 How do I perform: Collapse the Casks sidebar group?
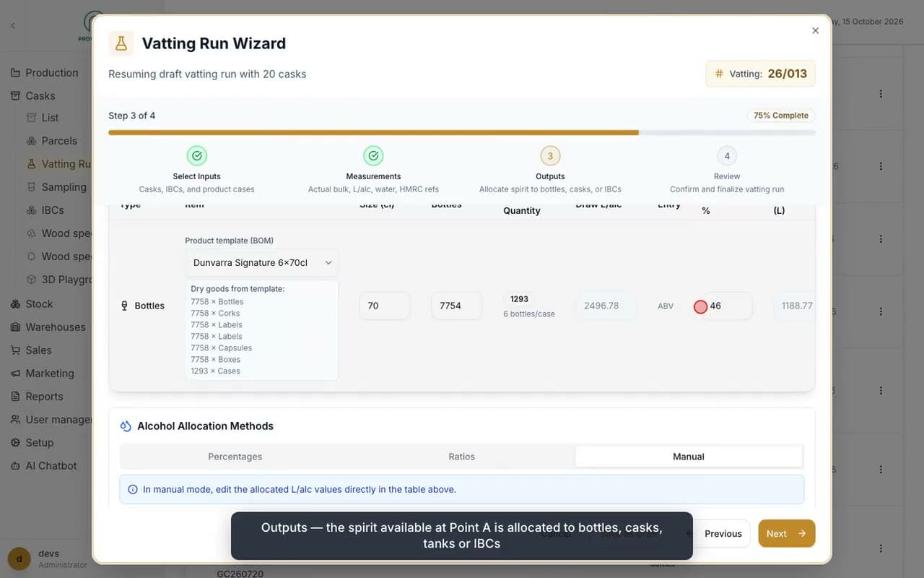coord(40,96)
